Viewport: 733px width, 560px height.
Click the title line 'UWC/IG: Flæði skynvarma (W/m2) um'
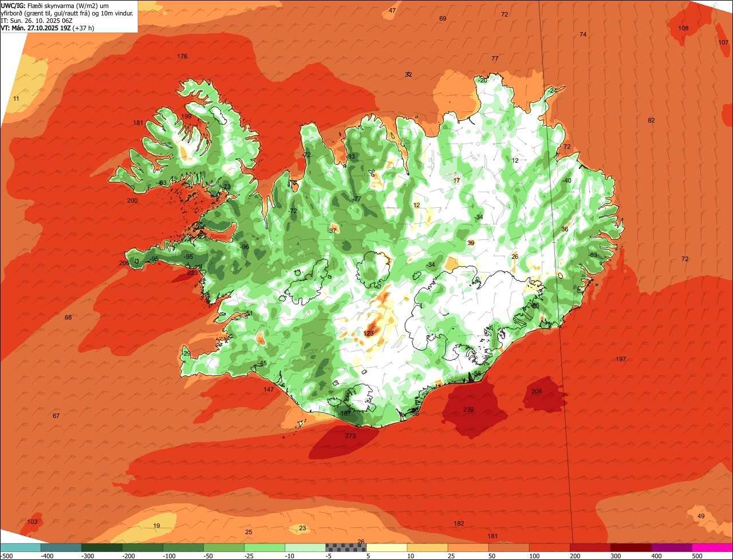(55, 5)
